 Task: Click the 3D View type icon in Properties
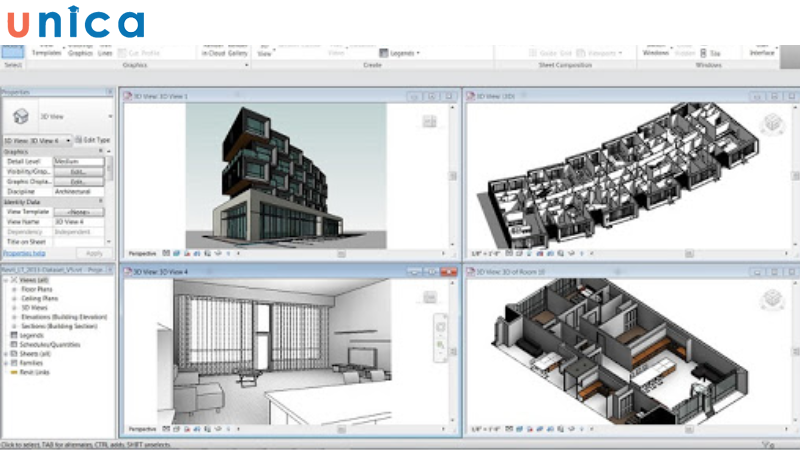pos(21,117)
